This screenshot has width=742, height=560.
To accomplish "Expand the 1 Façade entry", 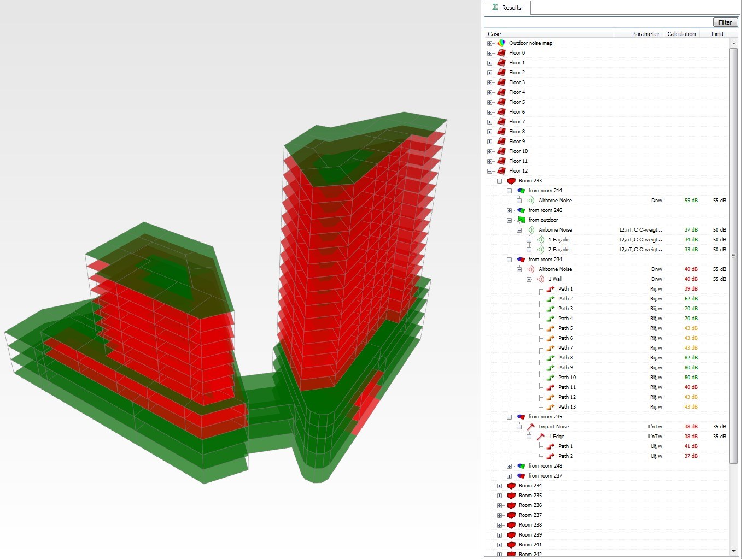I will tap(529, 240).
